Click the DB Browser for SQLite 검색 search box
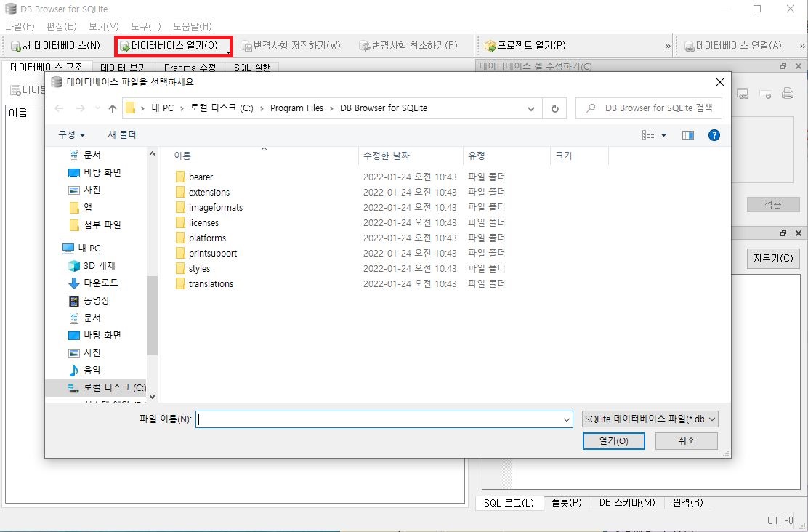The width and height of the screenshot is (808, 532). point(649,108)
